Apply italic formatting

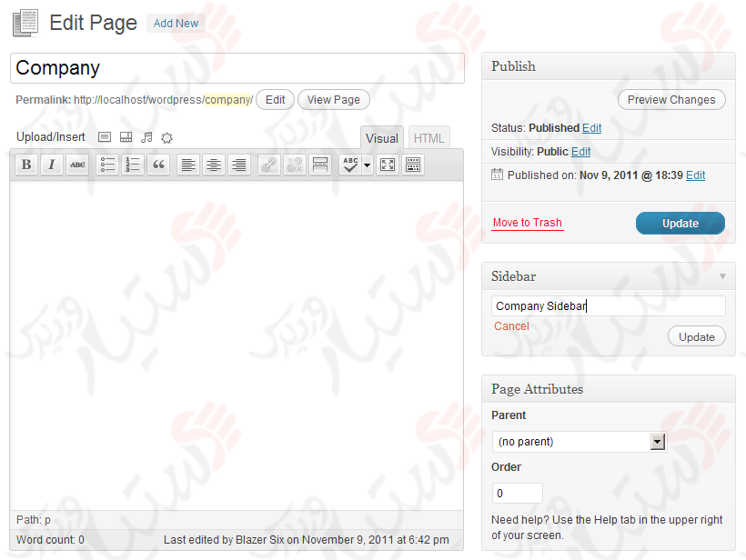click(52, 165)
